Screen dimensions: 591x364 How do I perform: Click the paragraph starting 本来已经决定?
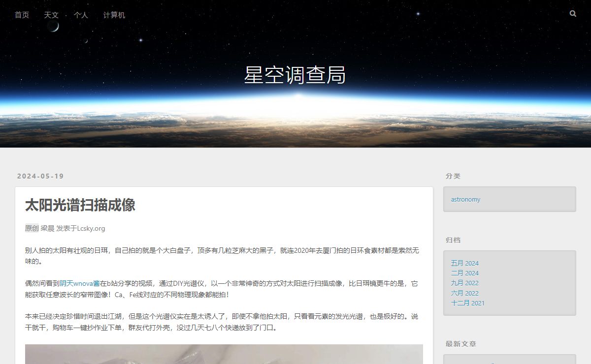click(x=224, y=322)
